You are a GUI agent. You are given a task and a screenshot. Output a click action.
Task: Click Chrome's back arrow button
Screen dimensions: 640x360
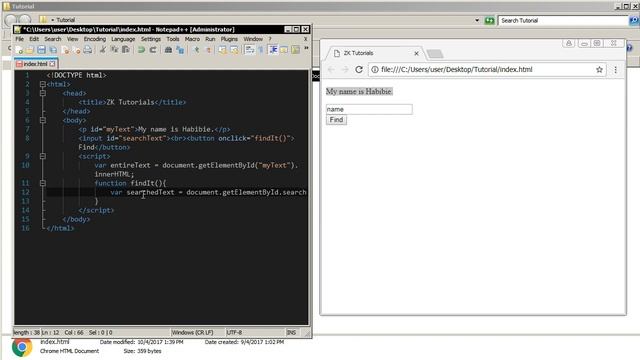[x=331, y=69]
